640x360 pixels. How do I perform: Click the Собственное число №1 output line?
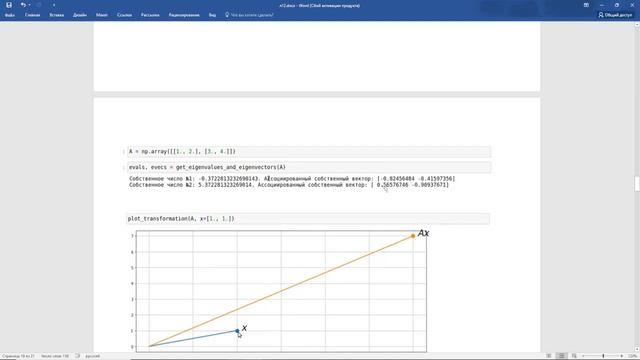click(292, 179)
